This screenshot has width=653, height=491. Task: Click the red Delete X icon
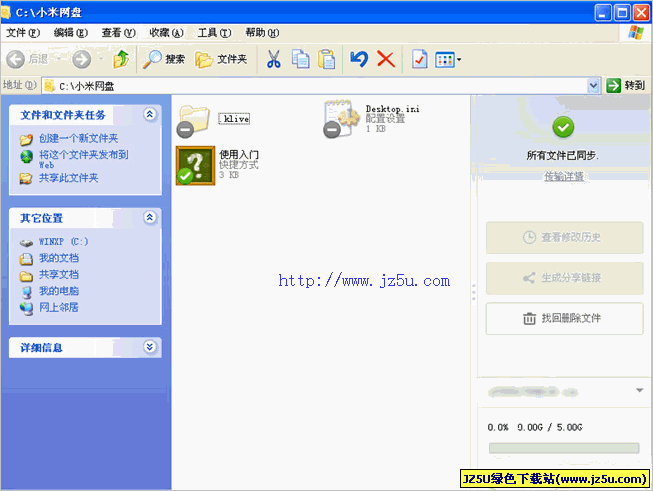(386, 59)
